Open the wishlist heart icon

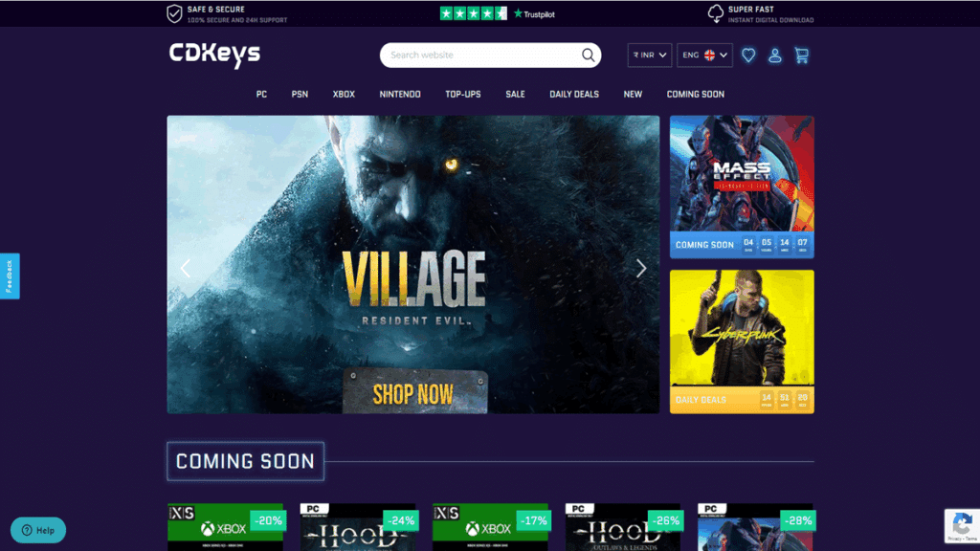pos(748,55)
